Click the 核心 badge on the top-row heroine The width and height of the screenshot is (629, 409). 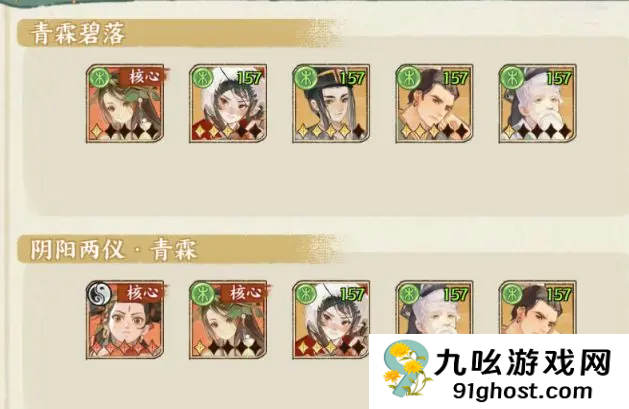143,76
